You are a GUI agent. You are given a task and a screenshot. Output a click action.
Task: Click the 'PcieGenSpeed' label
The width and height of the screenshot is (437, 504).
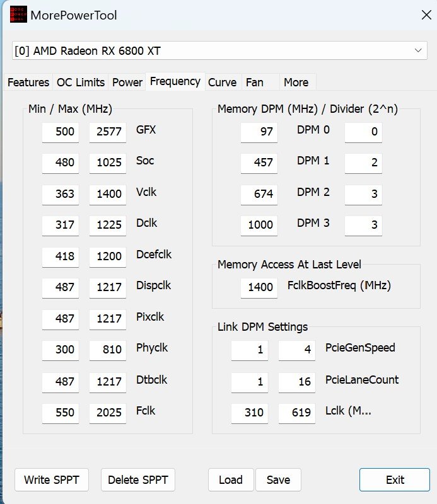click(360, 348)
